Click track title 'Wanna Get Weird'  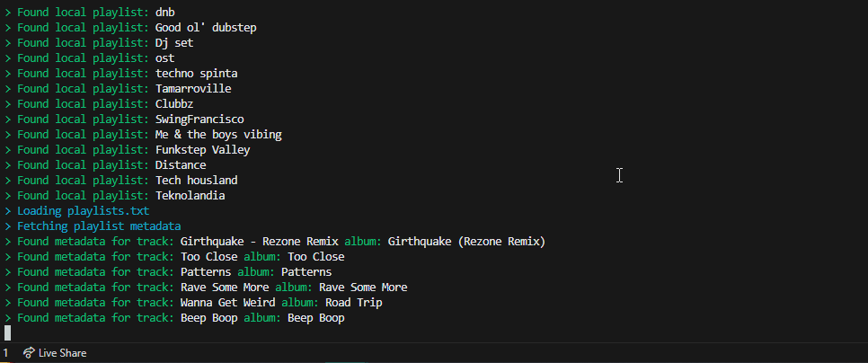coord(228,303)
